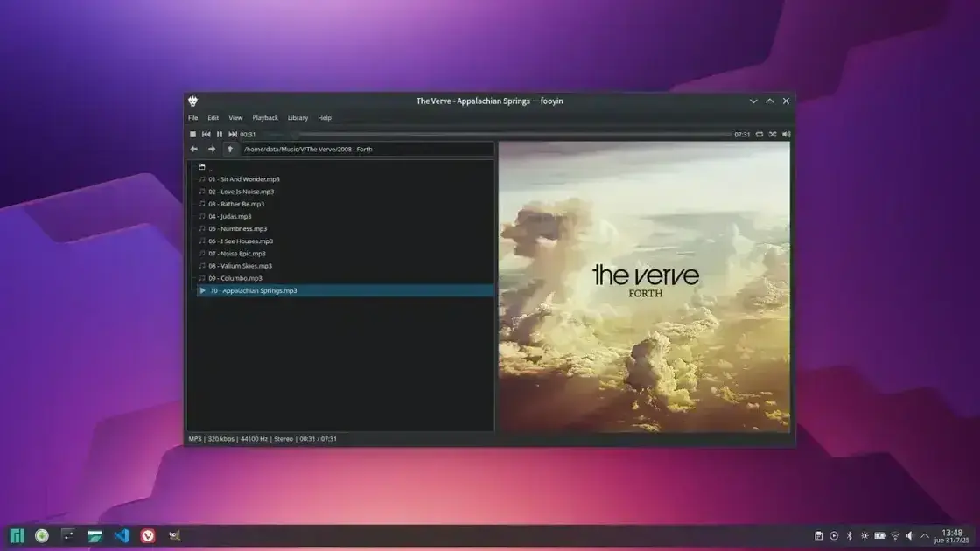Open the File menu

pyautogui.click(x=193, y=117)
